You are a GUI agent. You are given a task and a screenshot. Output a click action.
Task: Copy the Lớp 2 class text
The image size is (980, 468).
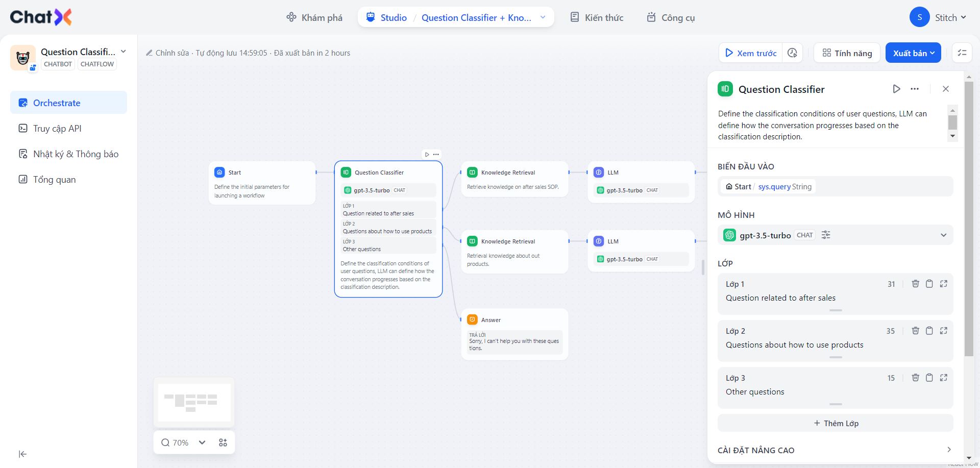(929, 331)
